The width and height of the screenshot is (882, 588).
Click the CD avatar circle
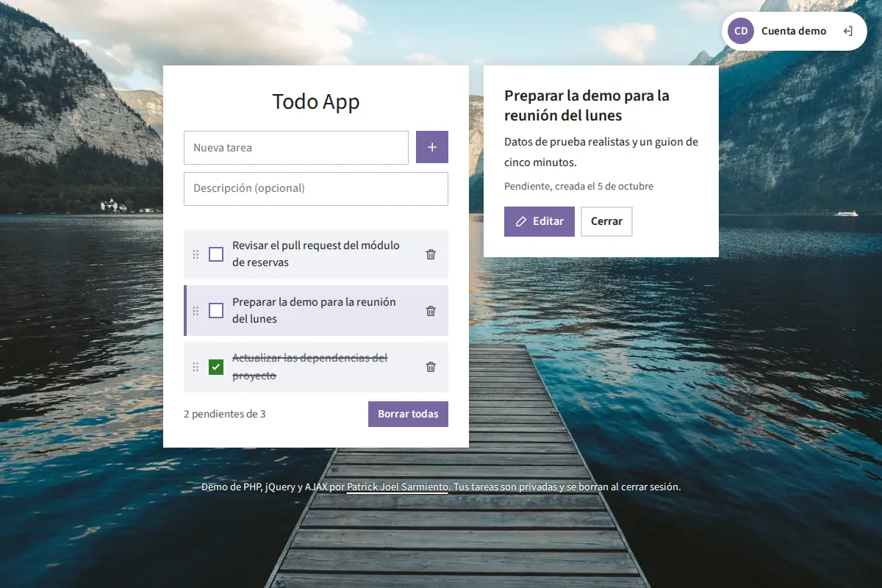click(741, 31)
